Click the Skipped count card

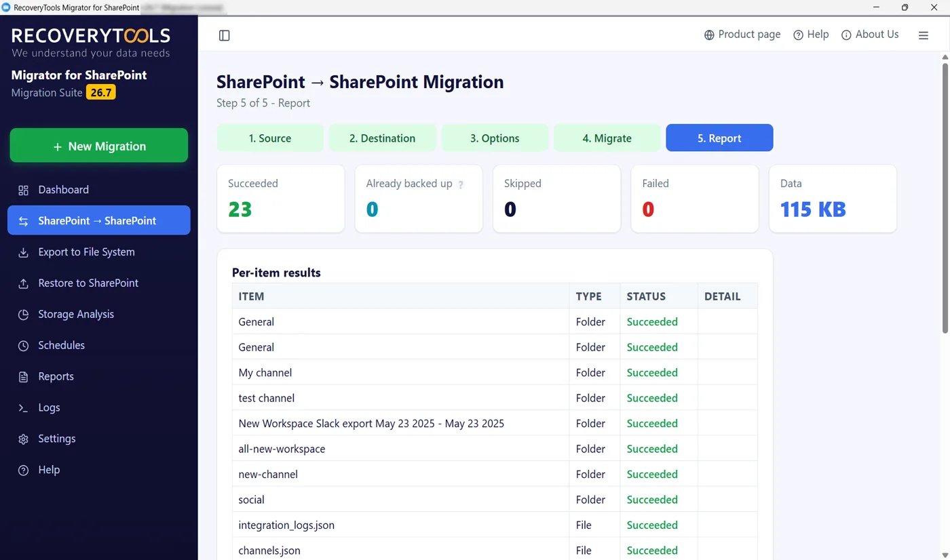point(556,199)
